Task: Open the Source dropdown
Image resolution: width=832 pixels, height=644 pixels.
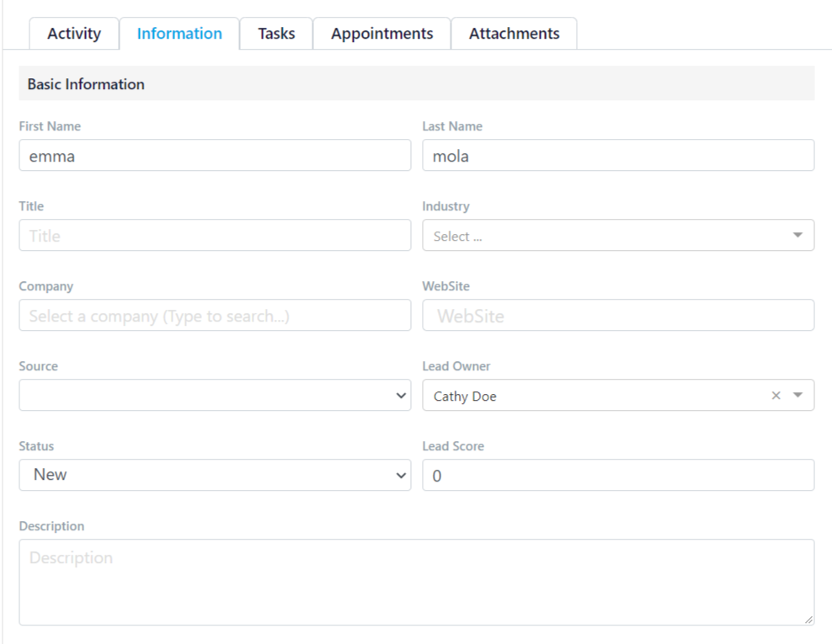Action: (x=215, y=395)
